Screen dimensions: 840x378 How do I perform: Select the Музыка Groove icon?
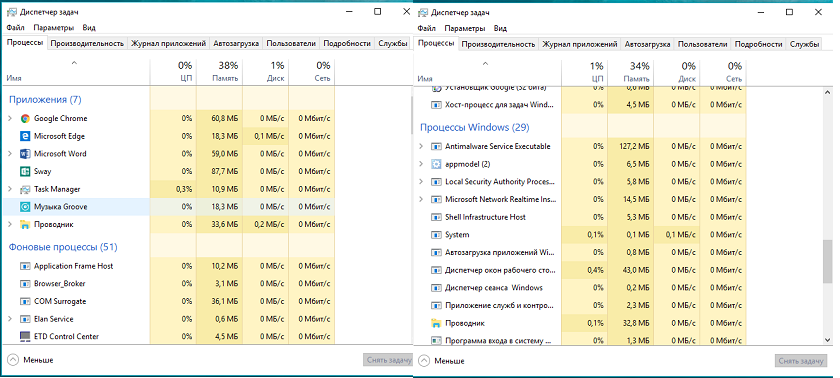click(25, 207)
